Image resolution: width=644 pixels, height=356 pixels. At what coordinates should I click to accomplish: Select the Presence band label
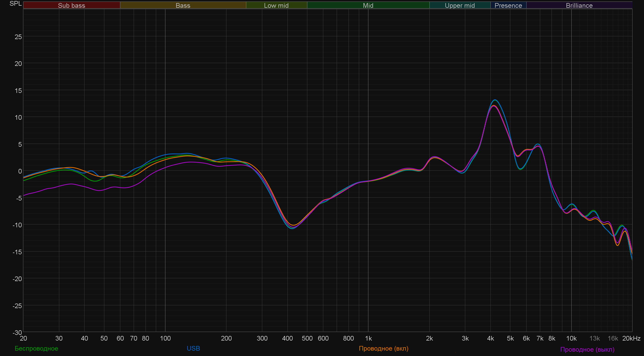click(508, 5)
